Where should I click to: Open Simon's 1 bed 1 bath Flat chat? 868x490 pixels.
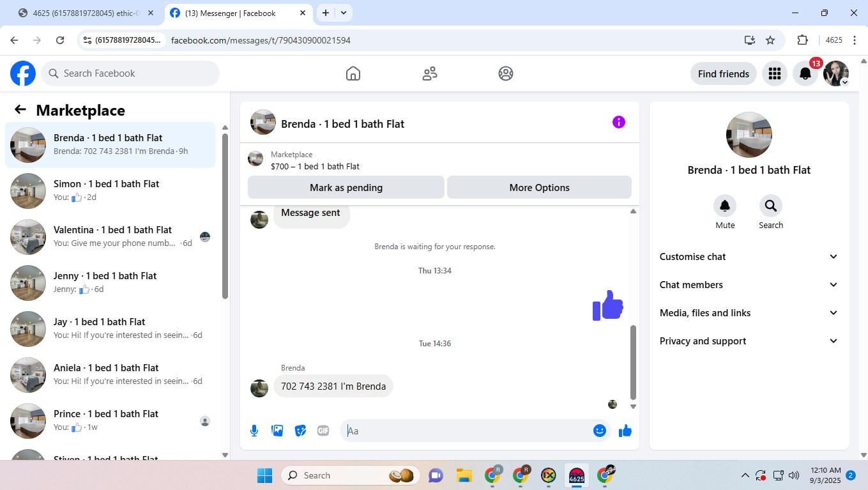point(110,191)
